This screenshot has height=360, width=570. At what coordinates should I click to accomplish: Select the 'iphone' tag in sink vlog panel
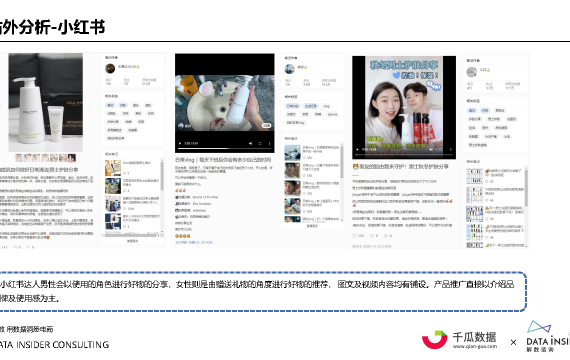point(333,115)
